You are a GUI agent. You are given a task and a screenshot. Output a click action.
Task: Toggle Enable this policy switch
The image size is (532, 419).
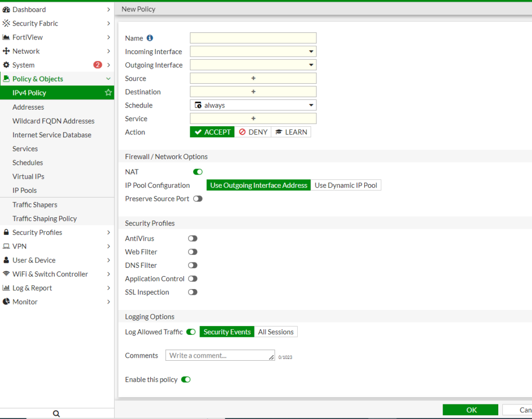click(x=186, y=379)
